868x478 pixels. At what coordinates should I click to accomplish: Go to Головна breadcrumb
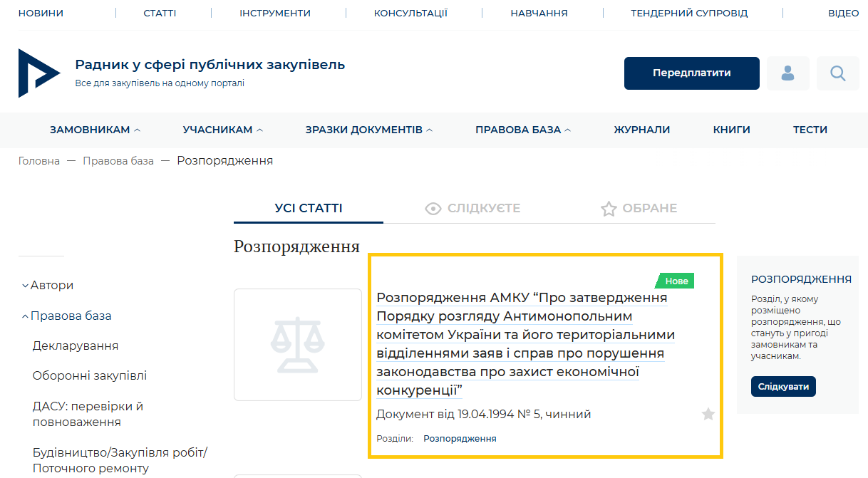pyautogui.click(x=39, y=161)
